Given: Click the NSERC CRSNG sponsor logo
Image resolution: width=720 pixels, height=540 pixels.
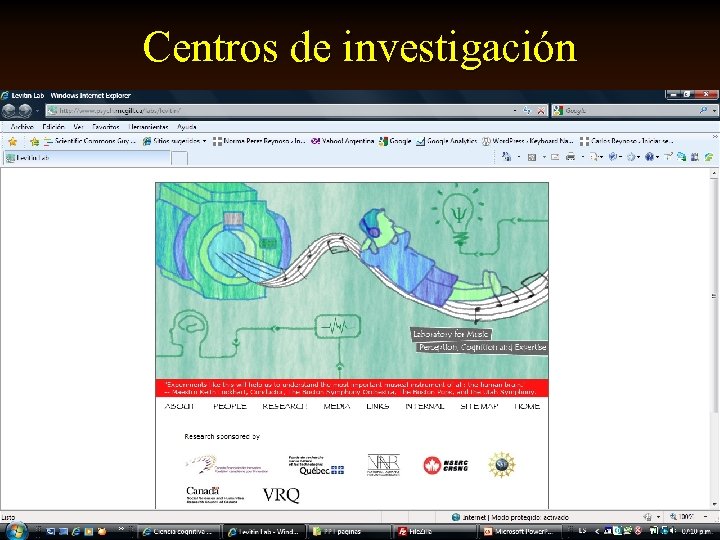Looking at the screenshot, I should click(445, 466).
